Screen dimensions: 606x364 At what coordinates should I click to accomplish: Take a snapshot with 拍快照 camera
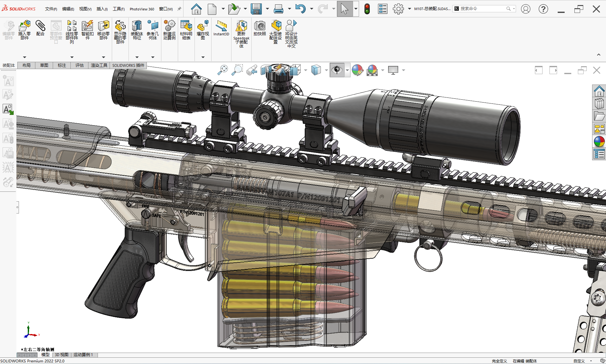[260, 28]
